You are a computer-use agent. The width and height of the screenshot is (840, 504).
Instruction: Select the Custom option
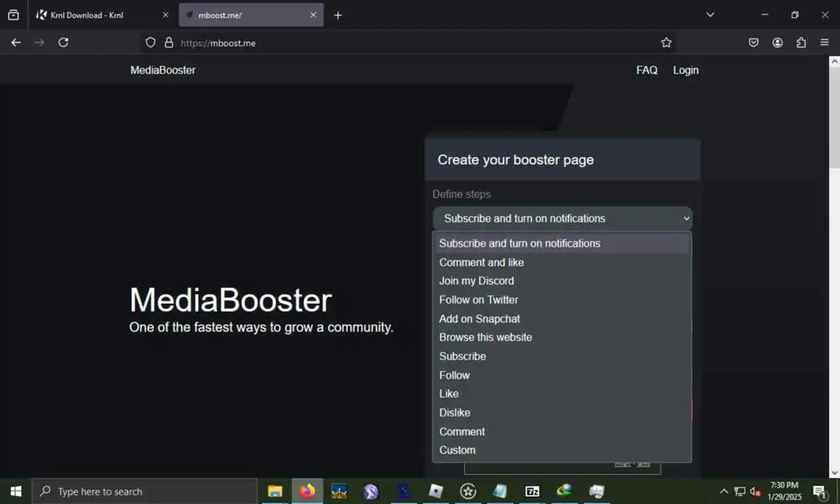pyautogui.click(x=562, y=450)
